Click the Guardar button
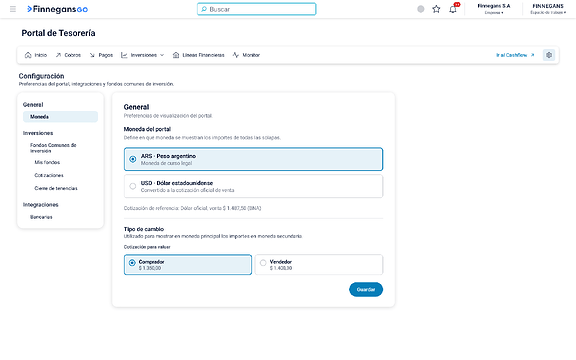 366,289
